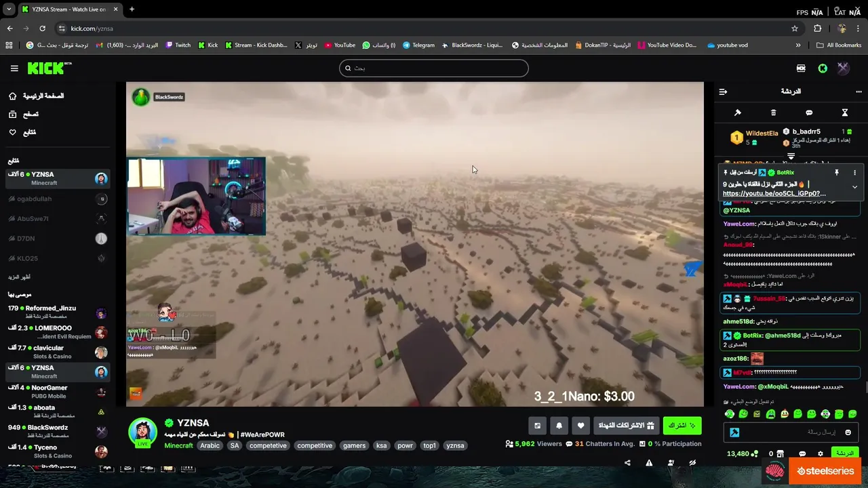Viewport: 868px width, 488px height.
Task: Click into the Kick search box
Action: [x=434, y=68]
